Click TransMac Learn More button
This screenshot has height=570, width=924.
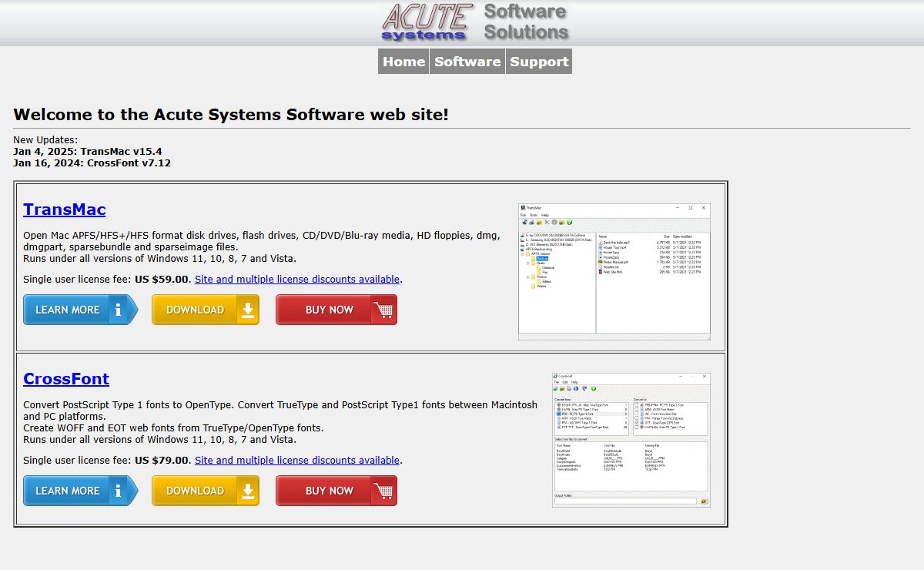[x=80, y=310]
